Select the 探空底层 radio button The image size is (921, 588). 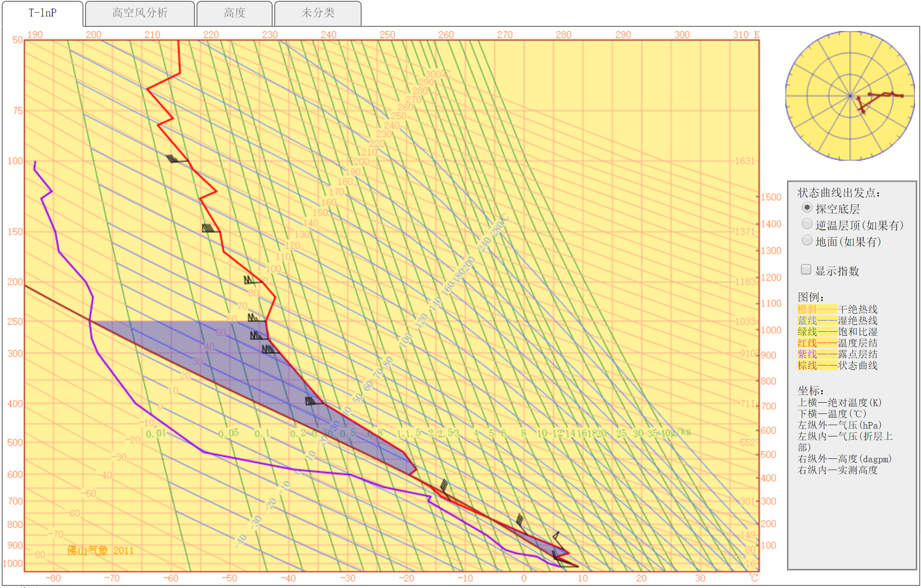click(806, 207)
